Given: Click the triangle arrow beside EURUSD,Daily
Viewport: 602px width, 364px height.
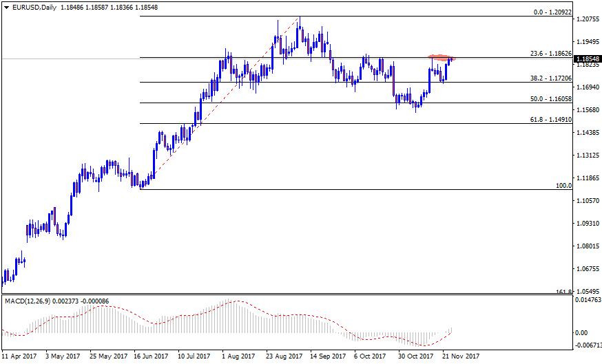Looking at the screenshot, I should tap(6, 8).
